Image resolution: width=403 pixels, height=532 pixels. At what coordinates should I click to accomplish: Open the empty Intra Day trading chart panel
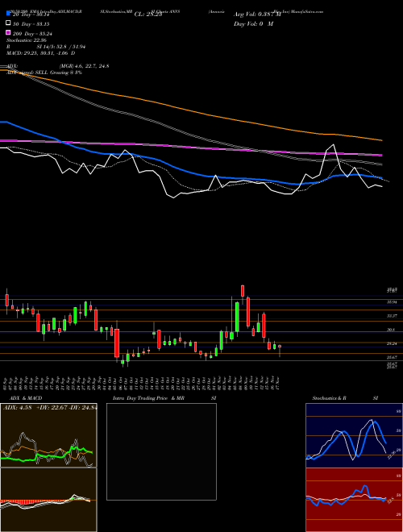click(x=161, y=451)
